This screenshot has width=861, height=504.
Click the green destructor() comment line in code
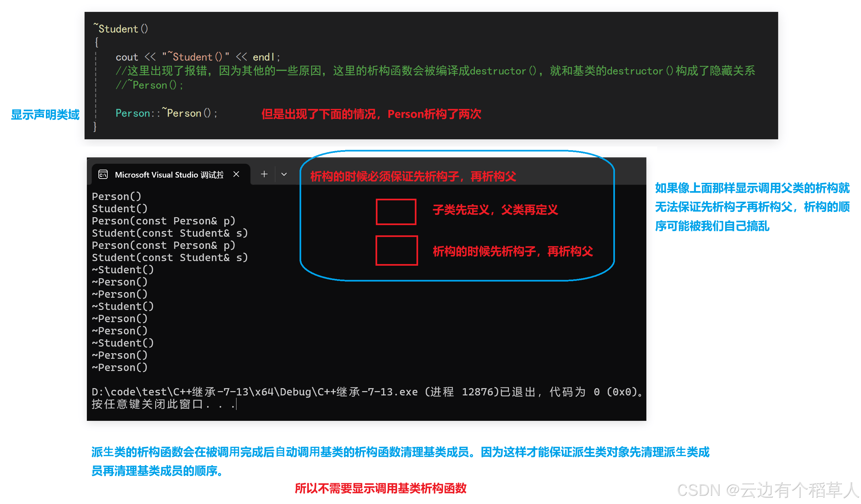tap(435, 71)
